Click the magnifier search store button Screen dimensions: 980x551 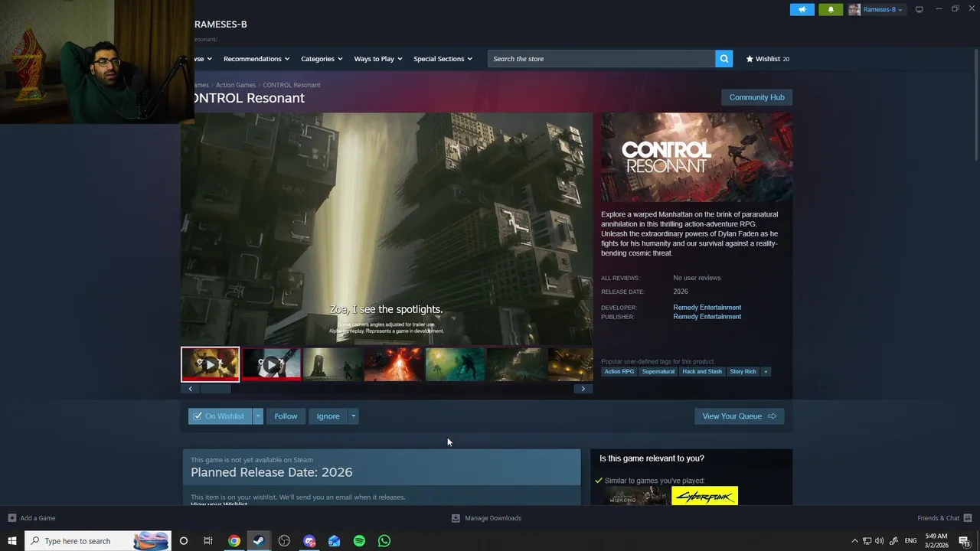[x=724, y=59]
